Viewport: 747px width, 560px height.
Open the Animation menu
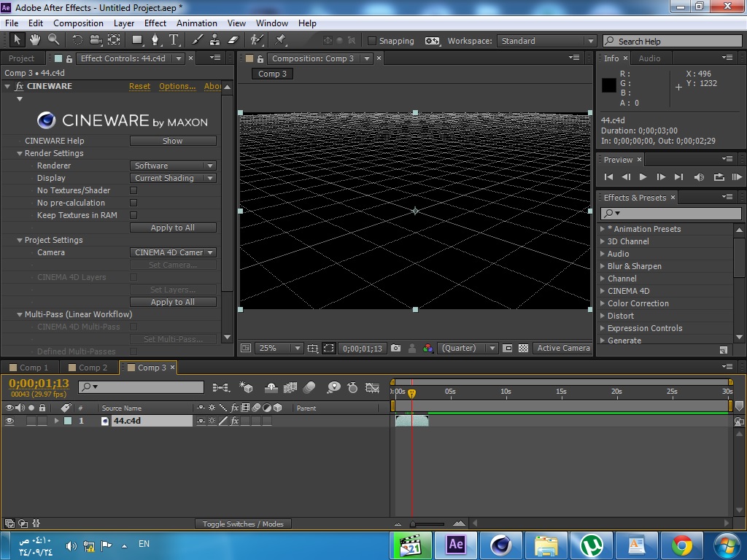tap(197, 23)
